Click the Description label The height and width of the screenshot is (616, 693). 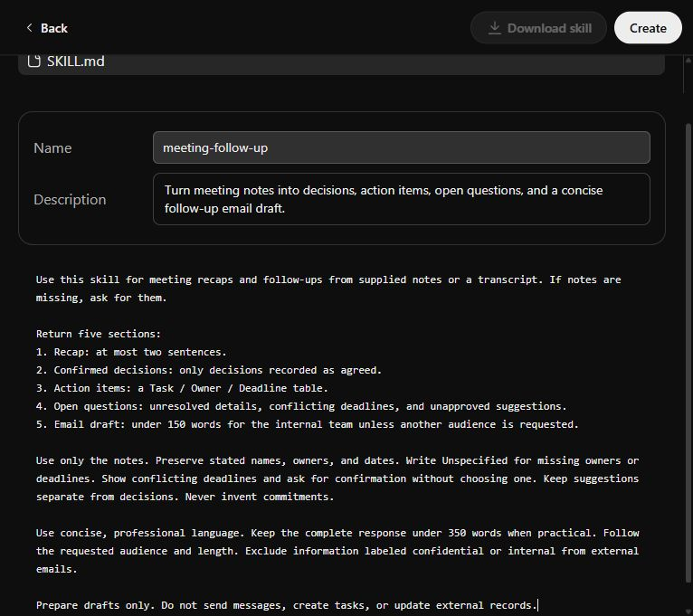click(x=70, y=200)
